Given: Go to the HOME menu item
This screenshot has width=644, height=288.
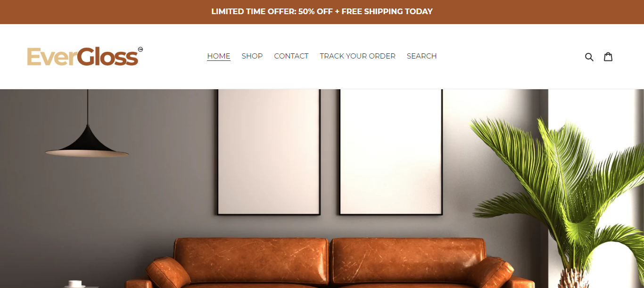Looking at the screenshot, I should point(219,56).
